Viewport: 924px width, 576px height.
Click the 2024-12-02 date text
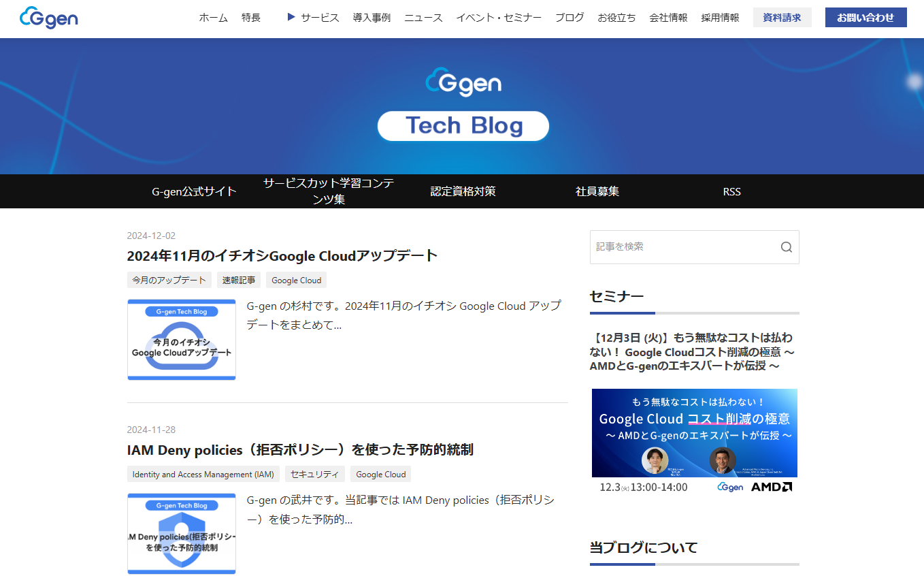coord(151,236)
